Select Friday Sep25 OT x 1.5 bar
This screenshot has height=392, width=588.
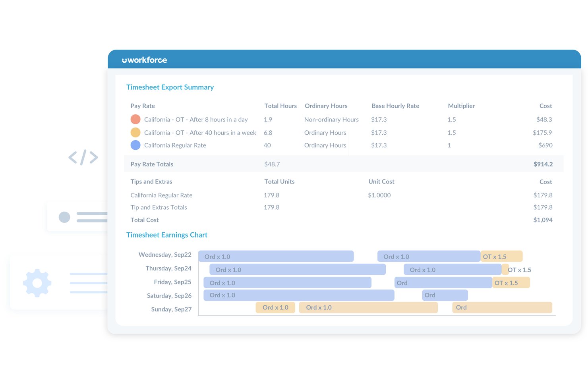(511, 282)
